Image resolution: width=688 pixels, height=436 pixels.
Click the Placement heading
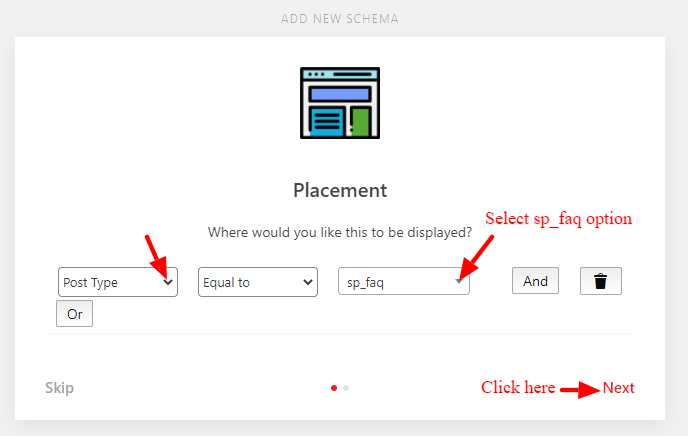[x=340, y=190]
